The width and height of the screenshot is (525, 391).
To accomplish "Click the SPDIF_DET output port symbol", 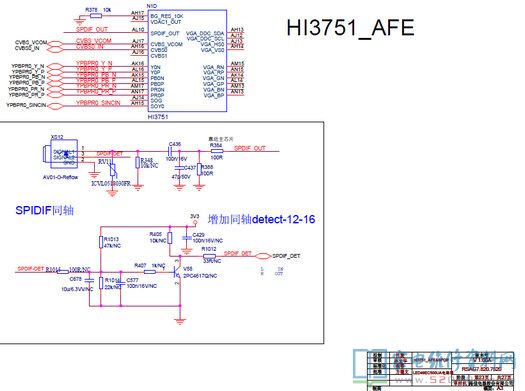I will 263,256.
